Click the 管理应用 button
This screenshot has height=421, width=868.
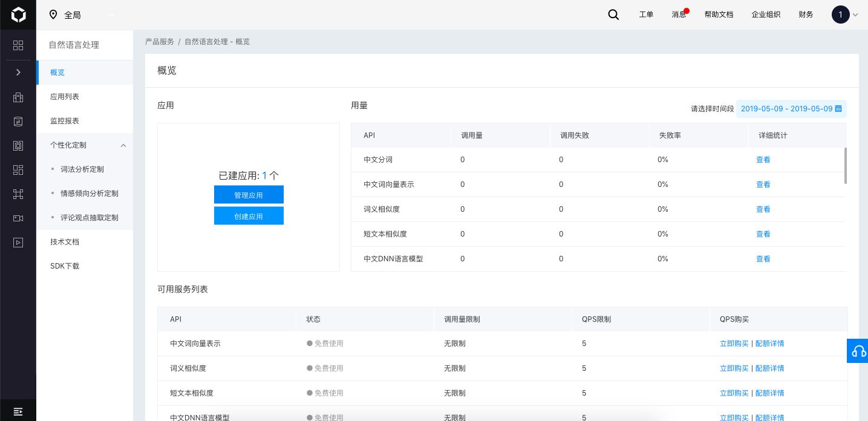[x=249, y=195]
